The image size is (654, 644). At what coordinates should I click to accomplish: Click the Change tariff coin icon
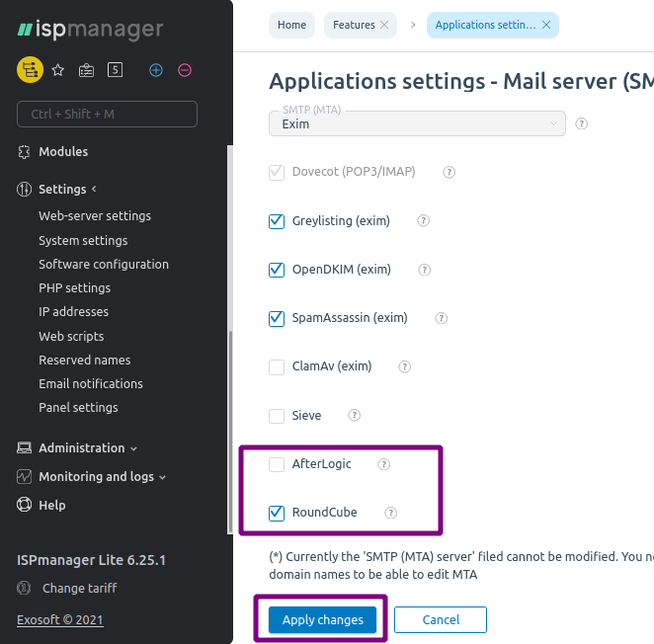[x=24, y=588]
